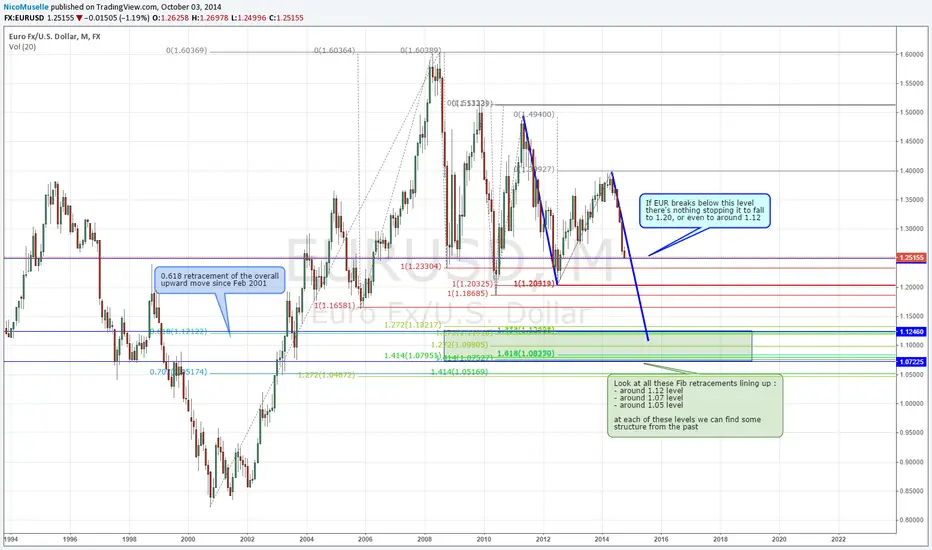Screen dimensions: 932x550
Task: Click the Fib label 1(1.23304)
Action: [x=421, y=266]
